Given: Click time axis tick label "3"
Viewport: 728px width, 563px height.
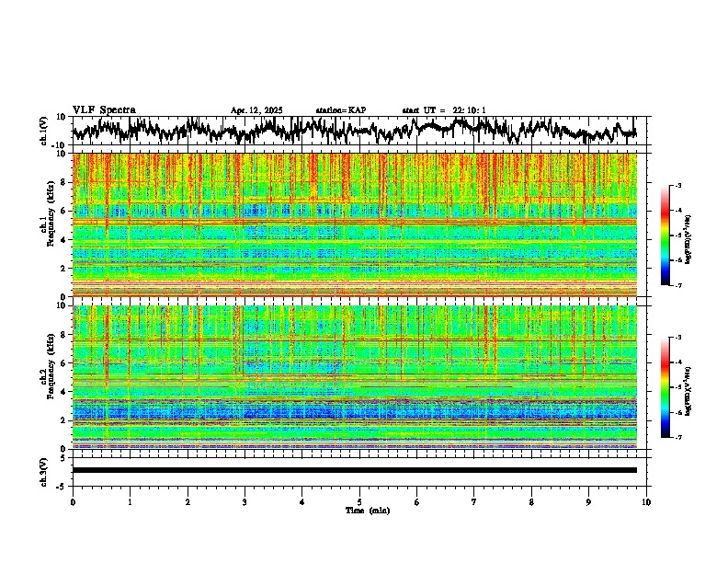Looking at the screenshot, I should point(245,502).
